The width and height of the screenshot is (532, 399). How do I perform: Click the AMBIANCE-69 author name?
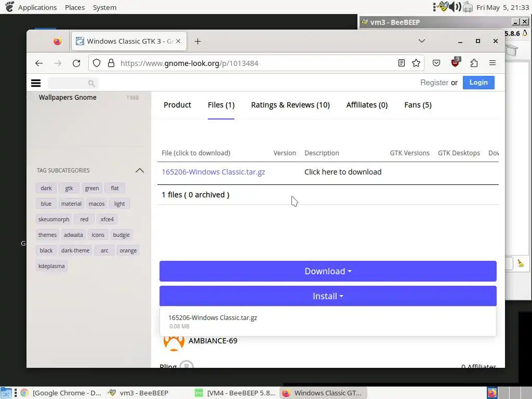coord(212,341)
